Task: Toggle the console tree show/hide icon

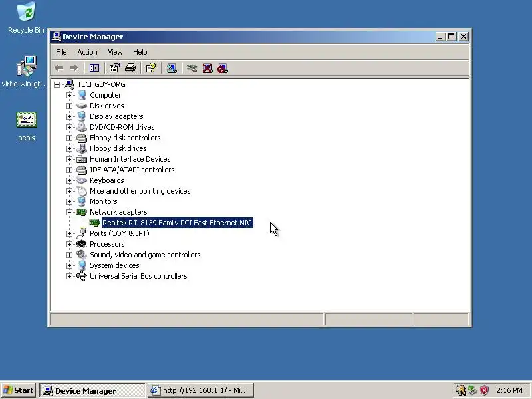Action: coord(94,68)
